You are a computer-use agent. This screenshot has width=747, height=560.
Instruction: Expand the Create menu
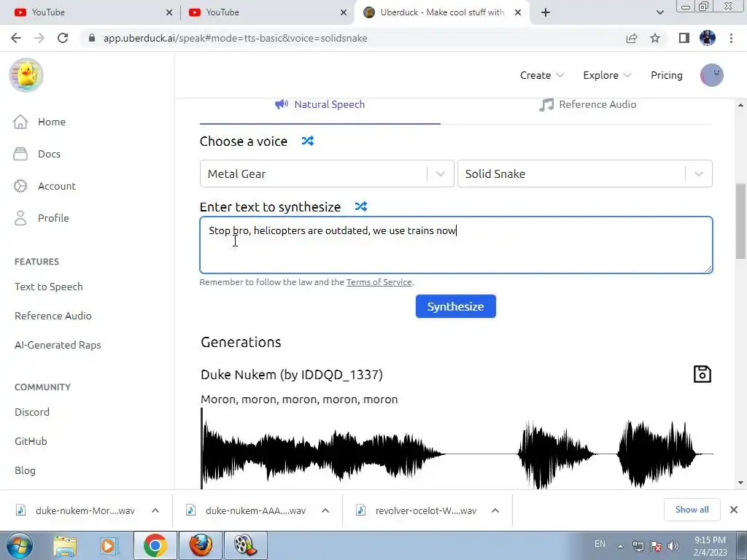(542, 75)
